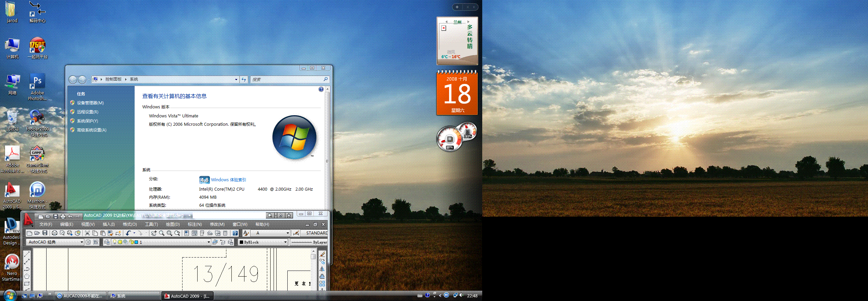868x301 pixels.
Task: Click the Undo arrow icon in AutoCAD standard toolbar
Action: 128,233
